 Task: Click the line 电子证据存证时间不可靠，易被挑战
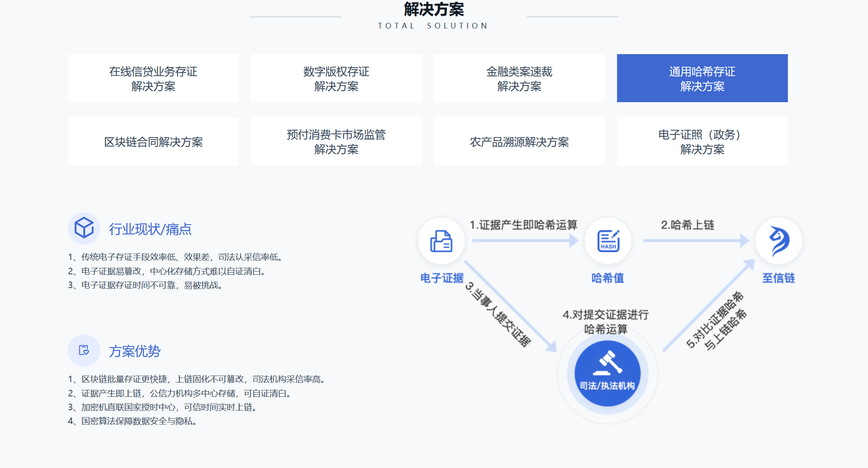pyautogui.click(x=145, y=285)
